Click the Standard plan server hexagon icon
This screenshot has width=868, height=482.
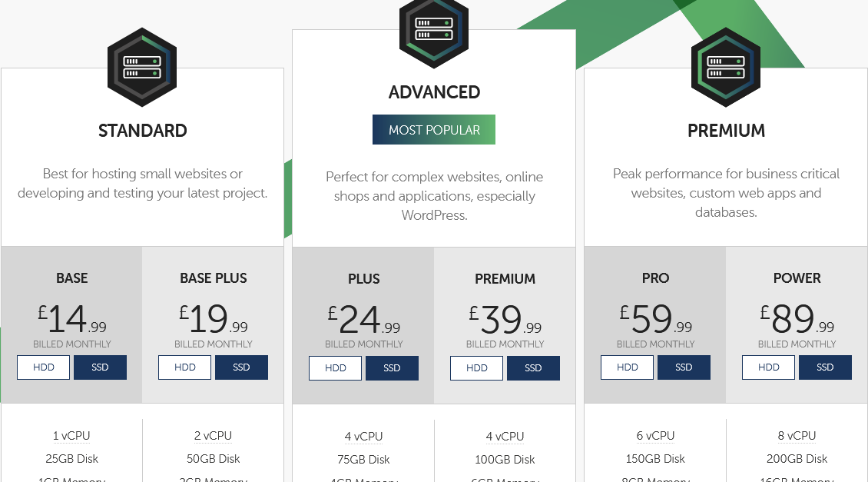click(142, 67)
